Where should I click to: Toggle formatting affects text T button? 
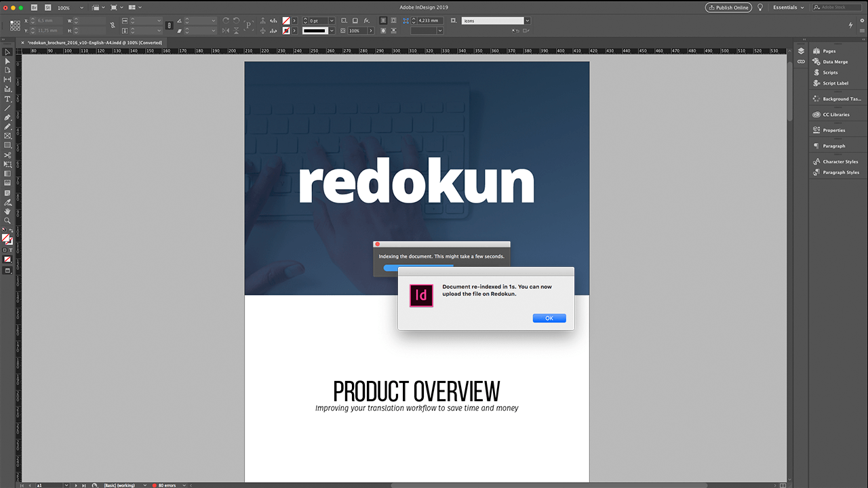click(11, 249)
